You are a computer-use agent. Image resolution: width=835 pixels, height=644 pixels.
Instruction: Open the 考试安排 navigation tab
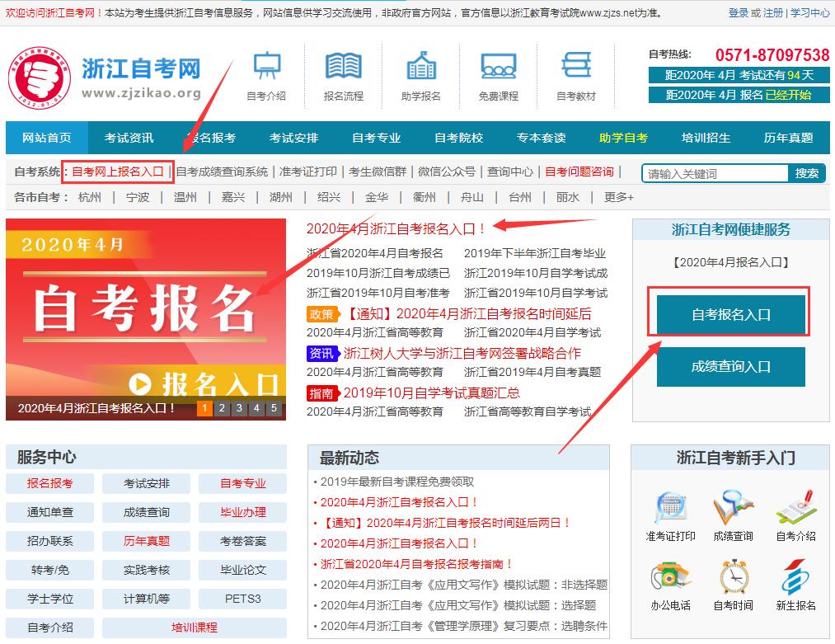point(293,138)
